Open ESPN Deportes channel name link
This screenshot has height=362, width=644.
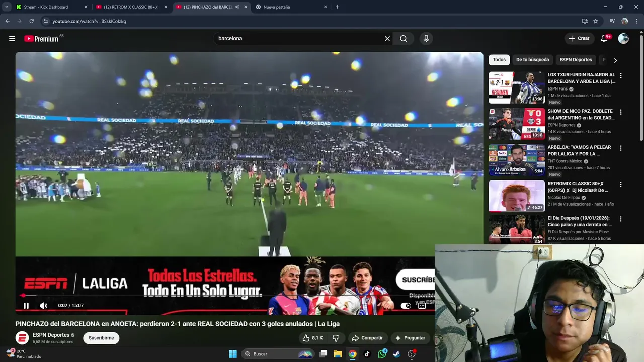(x=51, y=335)
